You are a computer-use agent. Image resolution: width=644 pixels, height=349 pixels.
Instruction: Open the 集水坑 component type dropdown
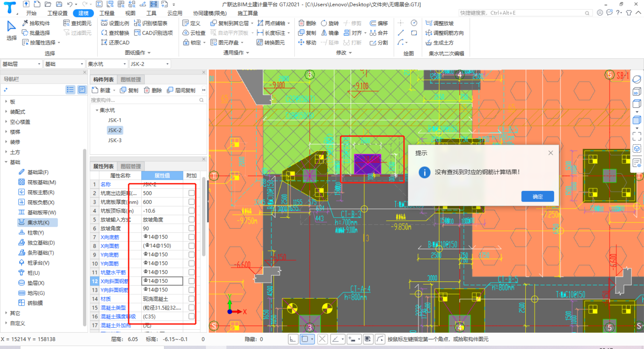[107, 64]
